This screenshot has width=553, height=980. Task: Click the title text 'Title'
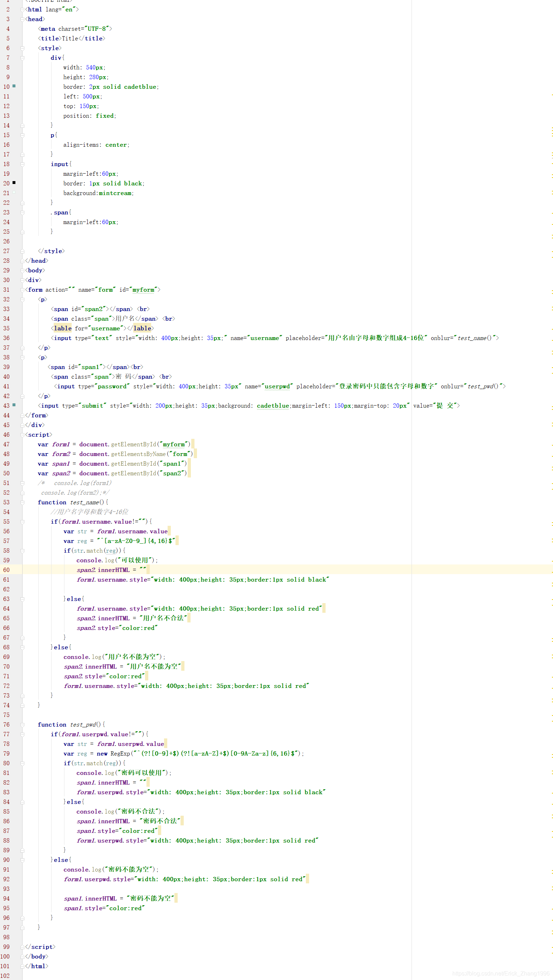[69, 38]
